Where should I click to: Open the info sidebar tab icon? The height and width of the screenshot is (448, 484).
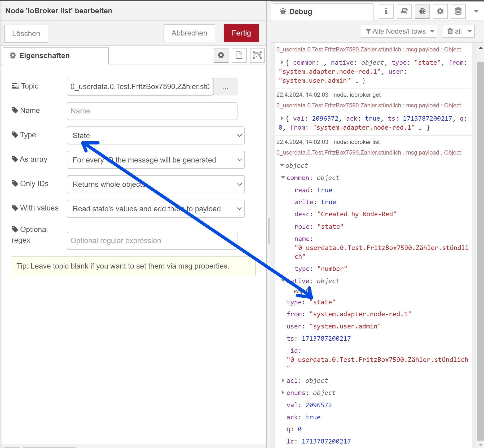click(x=386, y=11)
